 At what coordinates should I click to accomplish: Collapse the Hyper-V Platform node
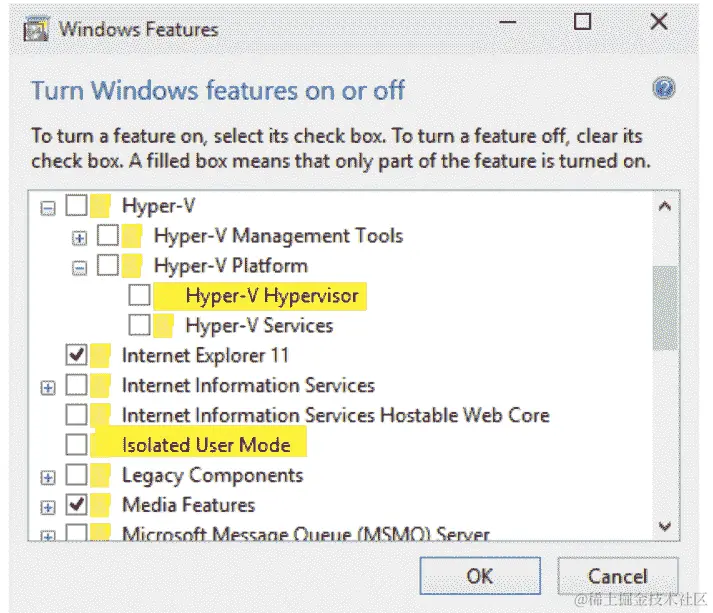pos(79,268)
